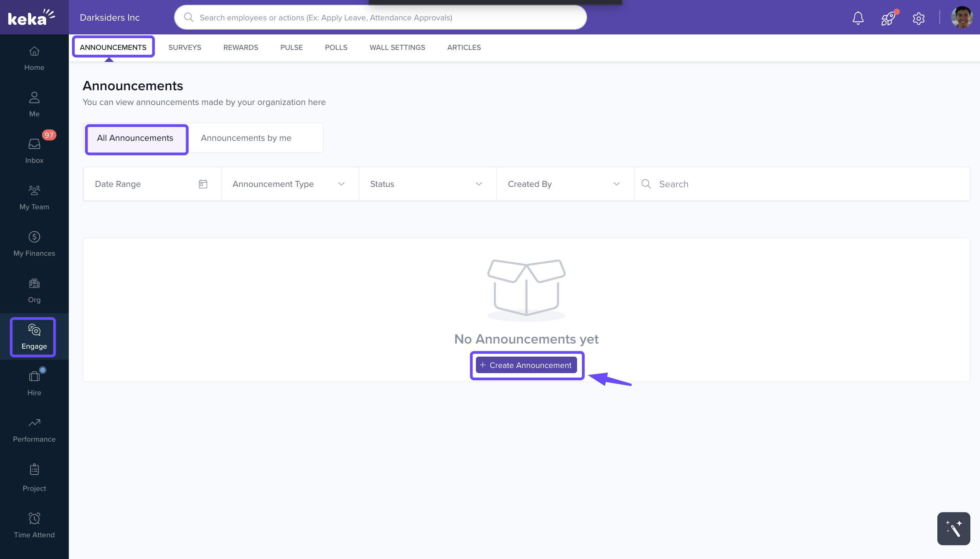Open the Wall Settings tab
Viewport: 980px width, 559px height.
(397, 47)
